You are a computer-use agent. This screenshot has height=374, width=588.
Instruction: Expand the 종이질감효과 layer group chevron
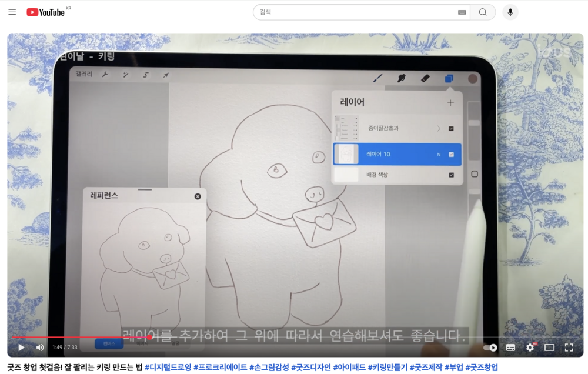(439, 128)
